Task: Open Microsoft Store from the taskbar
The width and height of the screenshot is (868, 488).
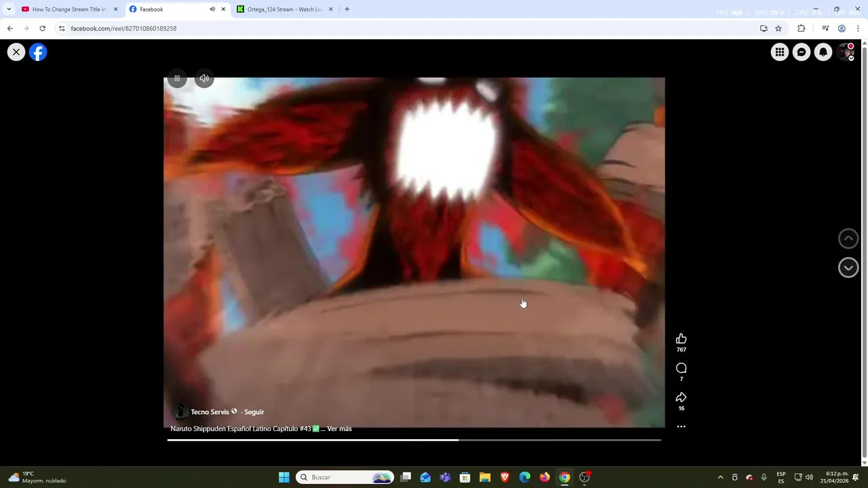Action: (x=465, y=477)
